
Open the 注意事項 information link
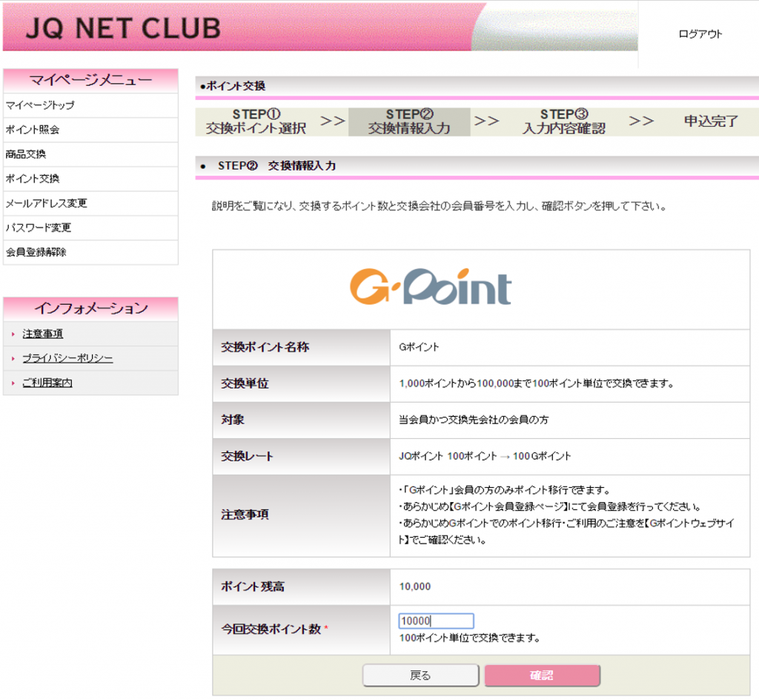coord(42,334)
